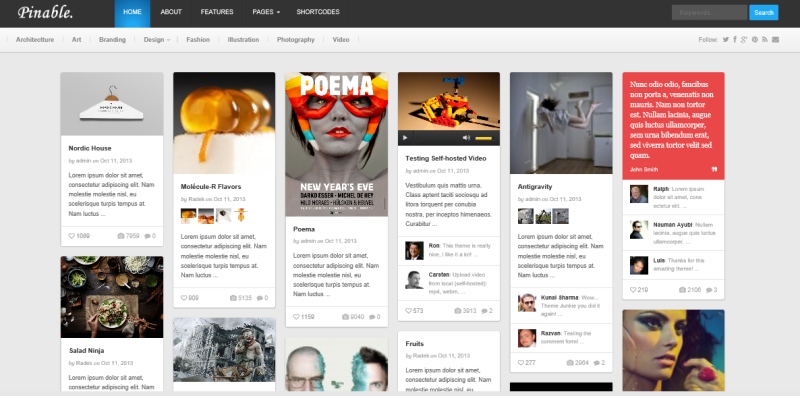Screen dimensions: 800x396
Task: Select the Branding category
Action: click(112, 39)
